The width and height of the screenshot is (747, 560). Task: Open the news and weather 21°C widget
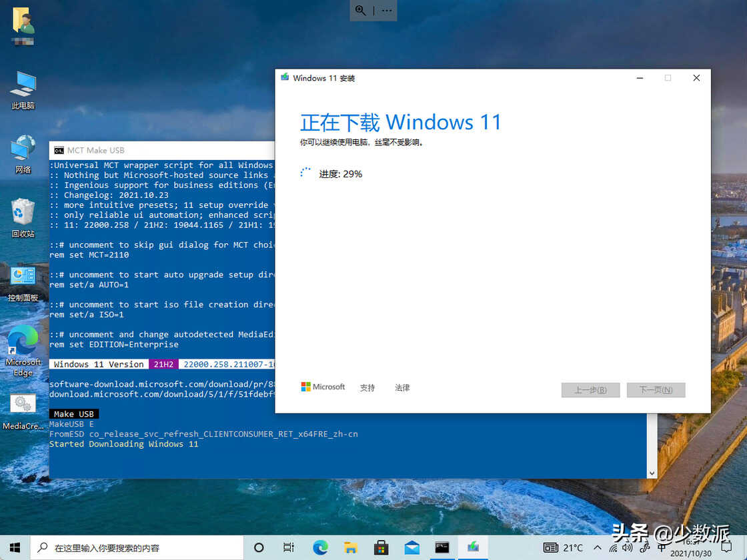coord(563,547)
